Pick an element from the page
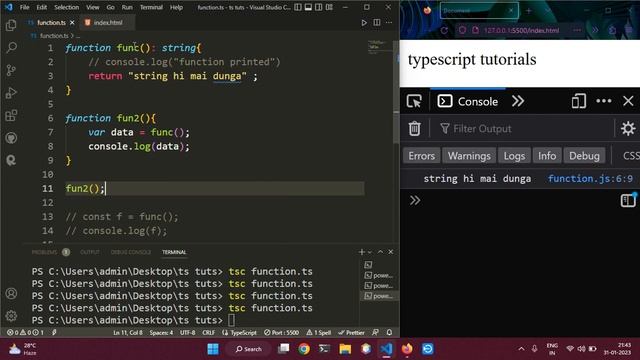Image resolution: width=640 pixels, height=360 pixels. tap(414, 101)
